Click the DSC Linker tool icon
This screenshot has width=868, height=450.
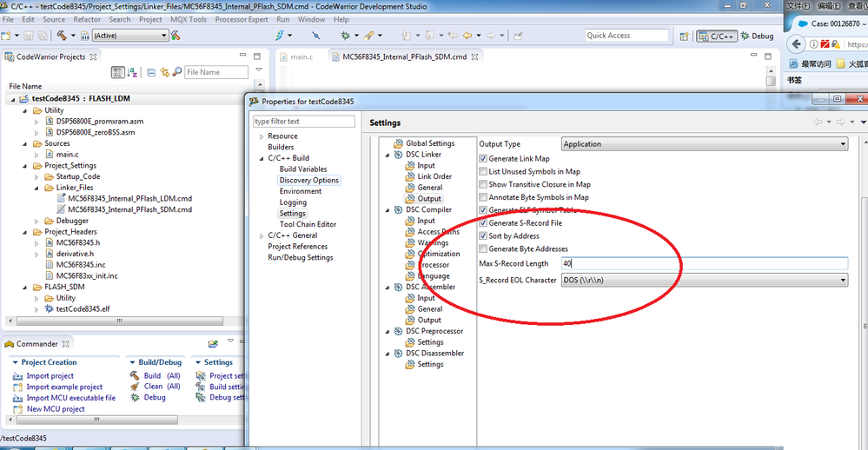pos(398,155)
